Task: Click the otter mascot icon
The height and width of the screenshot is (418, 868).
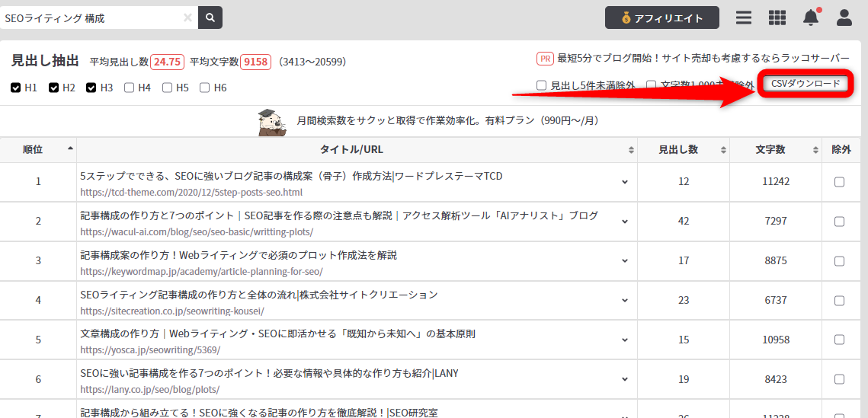Action: click(272, 122)
